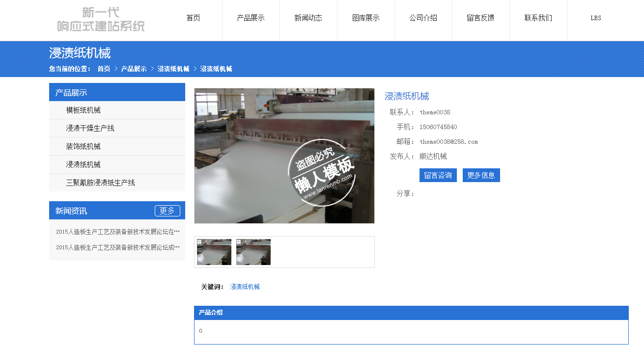Click the blue product title 浸渍纸机械 above 联系人

pyautogui.click(x=407, y=96)
